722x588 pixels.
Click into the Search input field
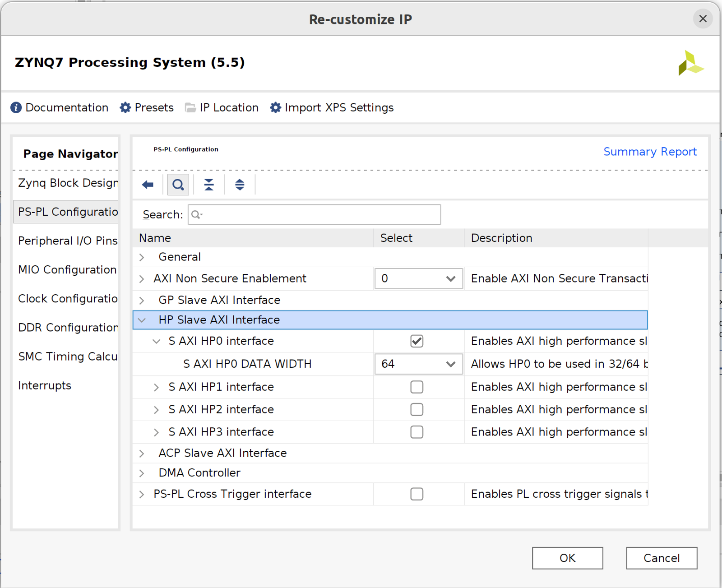point(315,214)
